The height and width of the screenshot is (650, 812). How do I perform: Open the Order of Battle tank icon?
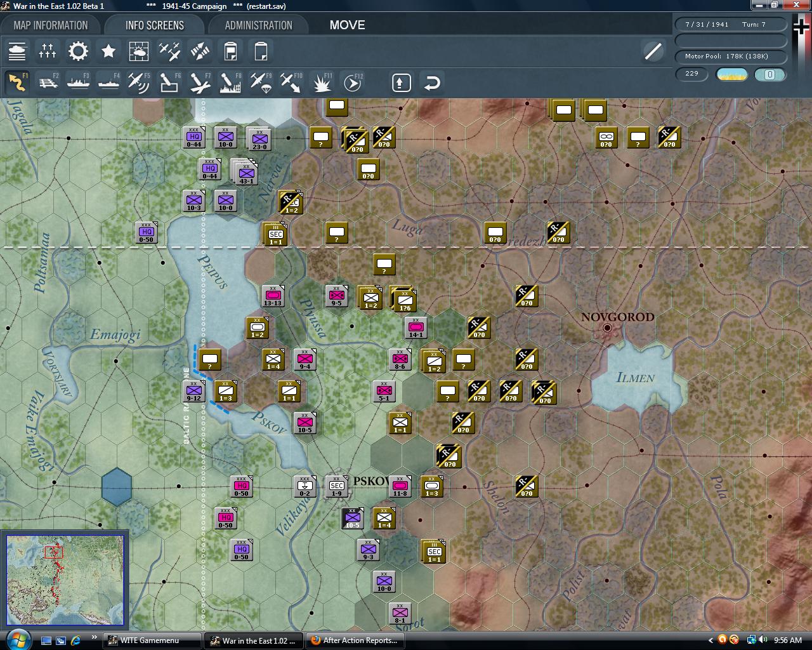pyautogui.click(x=17, y=51)
